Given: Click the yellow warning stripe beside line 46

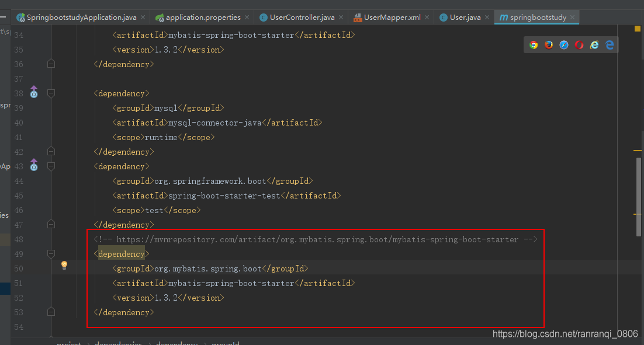Looking at the screenshot, I should (638, 214).
